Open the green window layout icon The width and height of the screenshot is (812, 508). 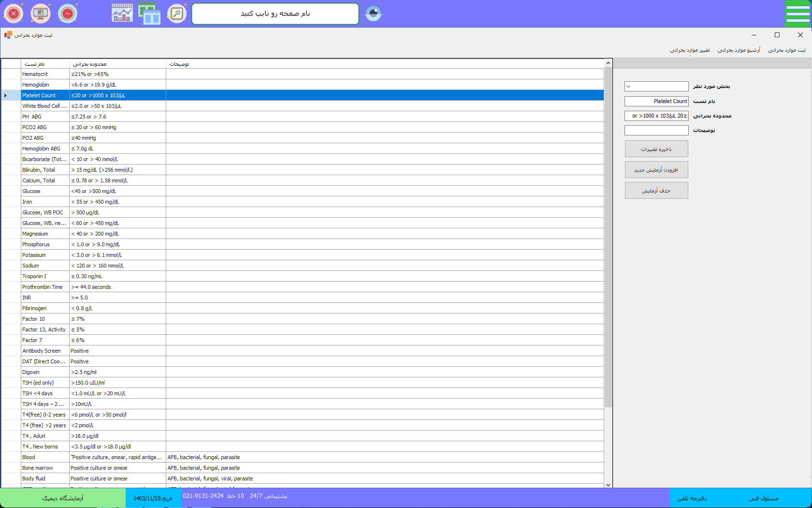tap(149, 14)
